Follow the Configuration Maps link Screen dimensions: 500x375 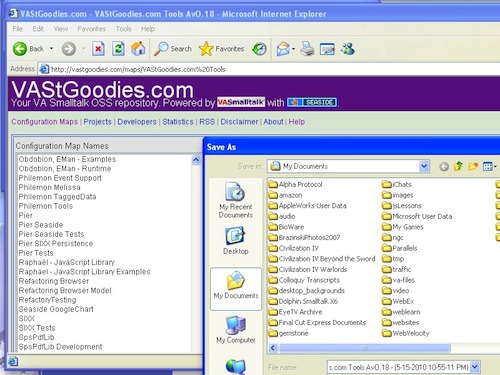(x=44, y=122)
